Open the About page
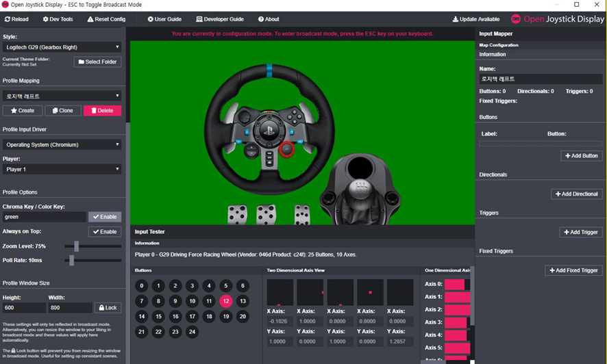Screen dimensions: 607x364 pos(269,19)
